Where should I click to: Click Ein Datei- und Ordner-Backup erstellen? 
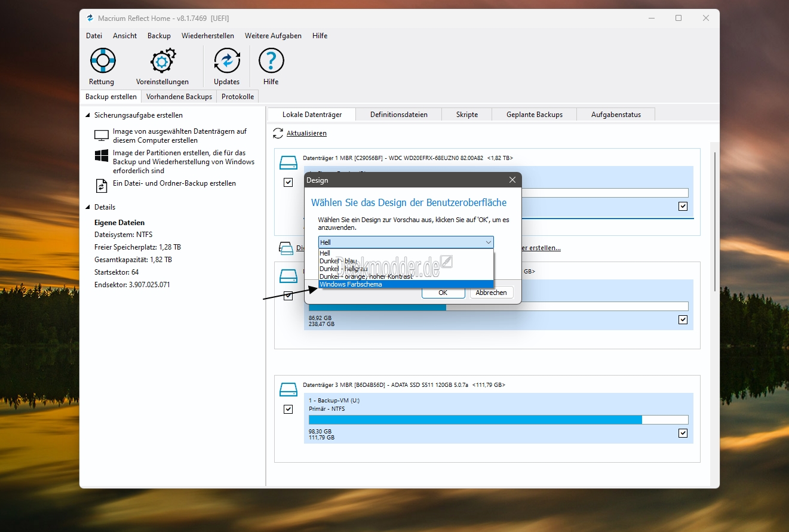point(174,183)
